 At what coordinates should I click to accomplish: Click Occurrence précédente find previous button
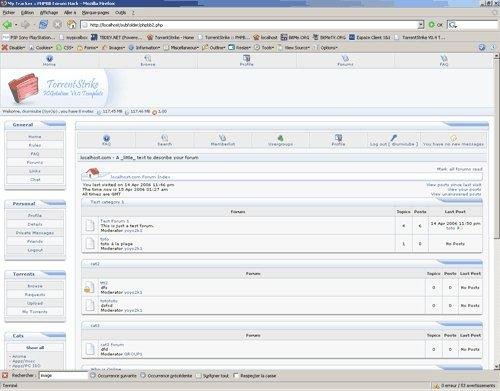click(x=166, y=376)
